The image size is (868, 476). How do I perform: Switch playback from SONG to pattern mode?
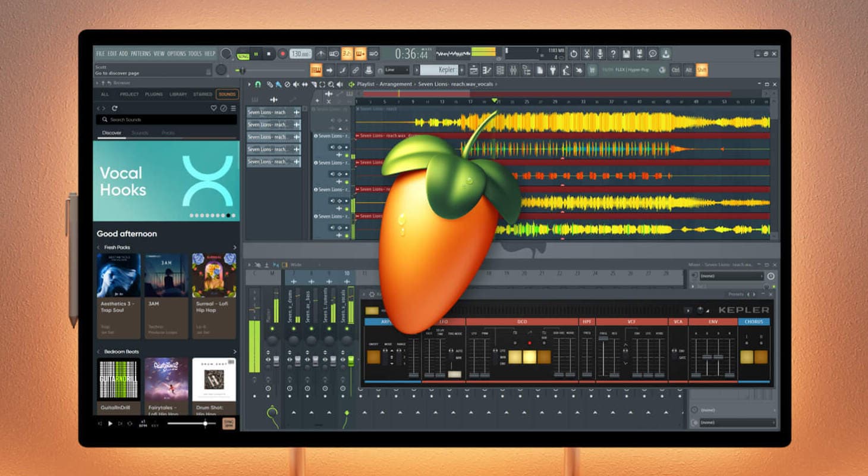242,54
